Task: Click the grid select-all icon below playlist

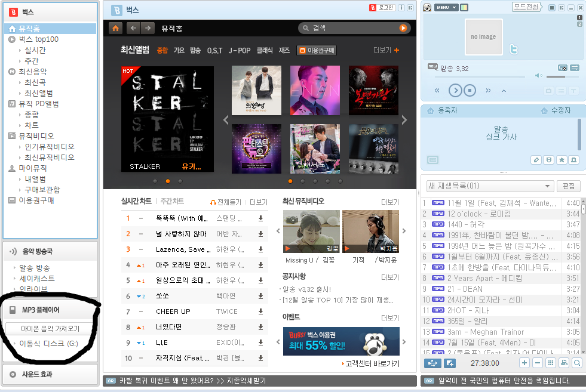Action: [551, 363]
